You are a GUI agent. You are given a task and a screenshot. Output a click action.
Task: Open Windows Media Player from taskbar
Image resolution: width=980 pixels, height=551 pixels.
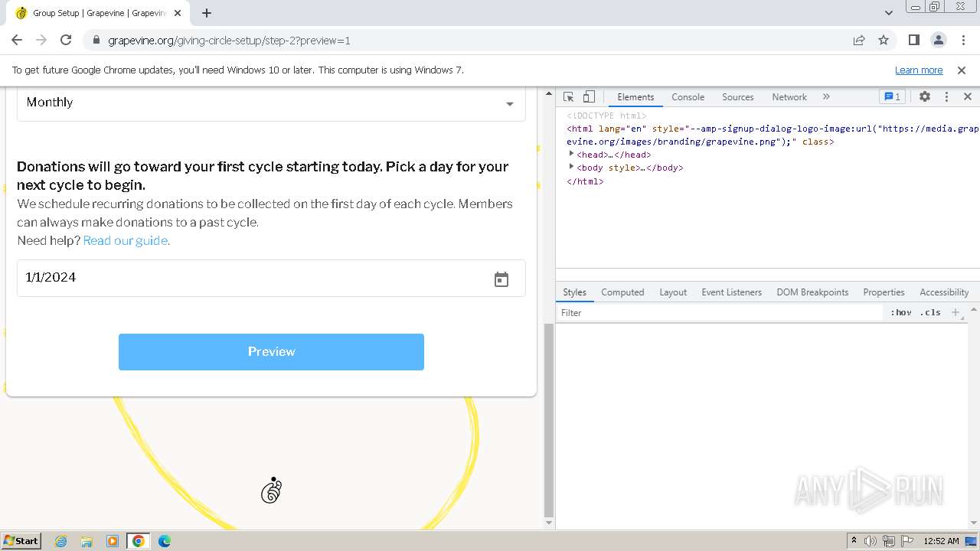click(113, 541)
